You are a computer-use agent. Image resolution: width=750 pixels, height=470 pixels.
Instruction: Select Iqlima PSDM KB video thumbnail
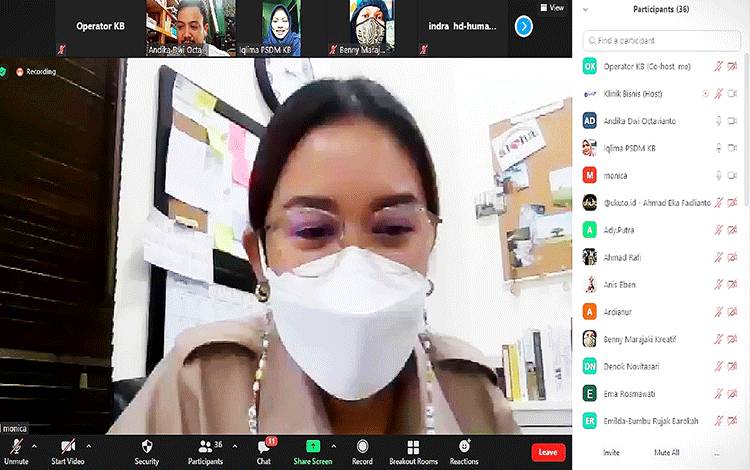280,28
